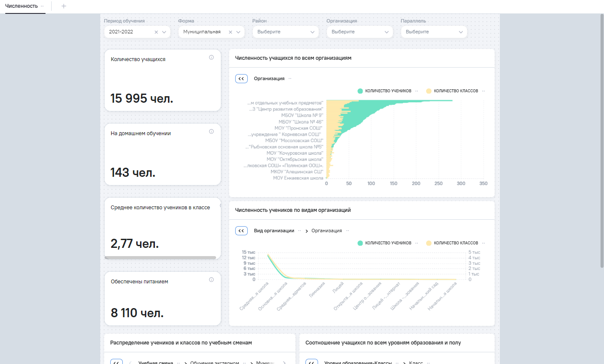Viewport: 604px width, 364px height.
Task: Open info icon on Количество учащихся card
Action: tap(211, 57)
